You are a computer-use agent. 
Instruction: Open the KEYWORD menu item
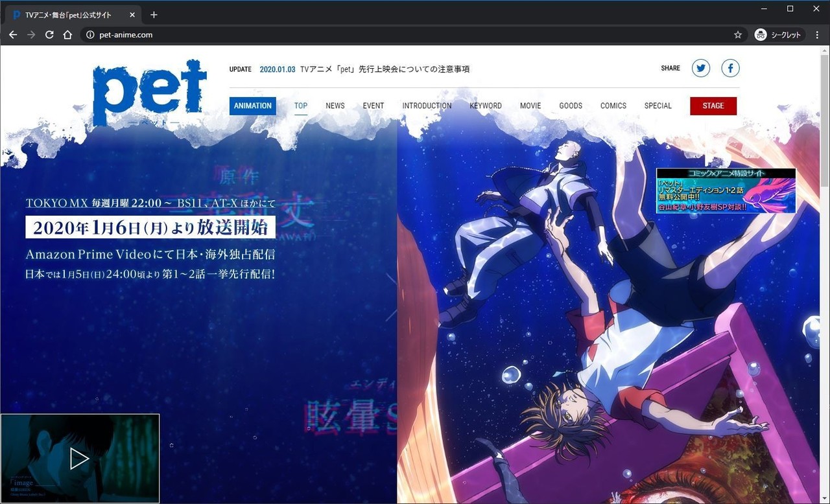point(486,106)
